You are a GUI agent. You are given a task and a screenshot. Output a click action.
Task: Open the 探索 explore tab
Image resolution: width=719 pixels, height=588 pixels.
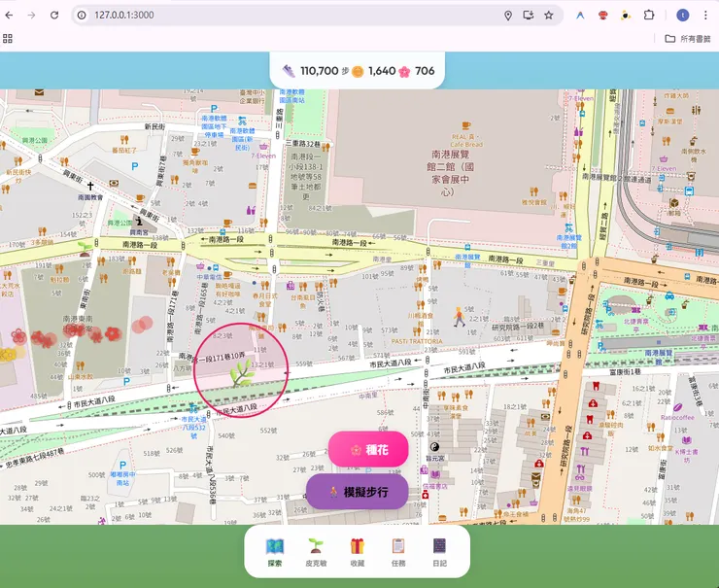coord(275,552)
